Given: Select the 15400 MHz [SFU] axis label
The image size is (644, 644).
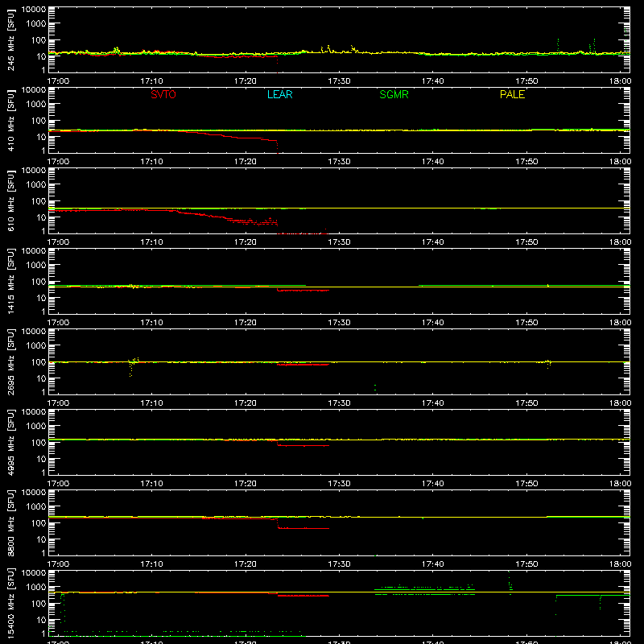Looking at the screenshot, I should tap(11, 603).
